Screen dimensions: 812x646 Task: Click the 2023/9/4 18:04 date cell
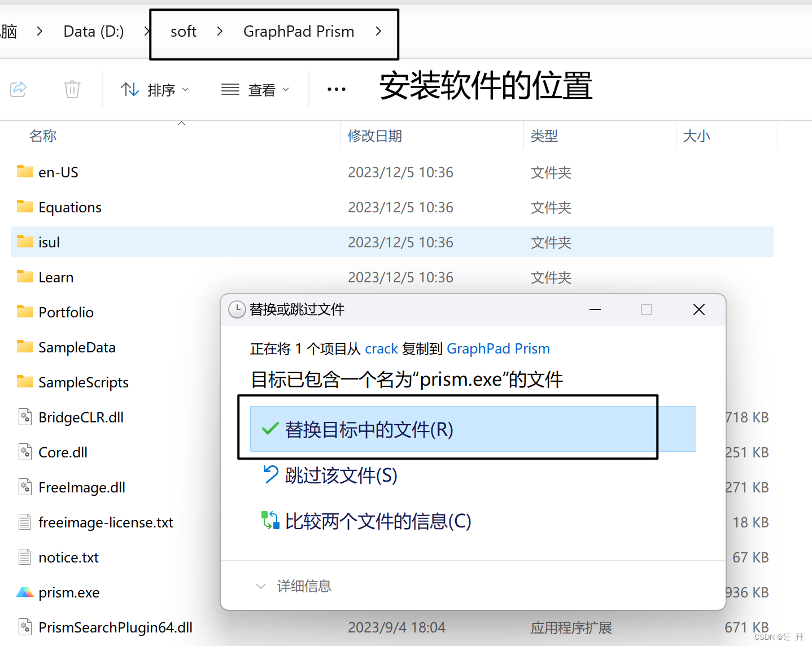(x=396, y=627)
